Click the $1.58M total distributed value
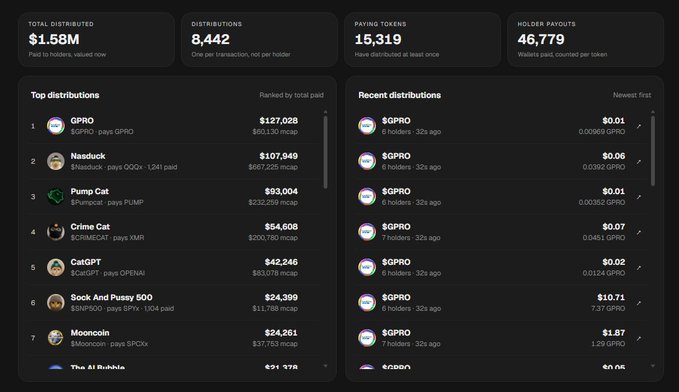 (x=54, y=39)
